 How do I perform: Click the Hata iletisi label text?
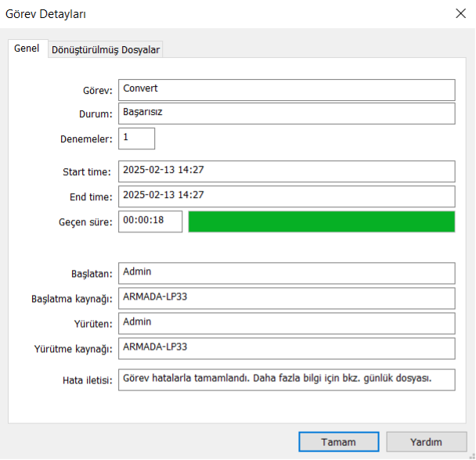coord(87,380)
